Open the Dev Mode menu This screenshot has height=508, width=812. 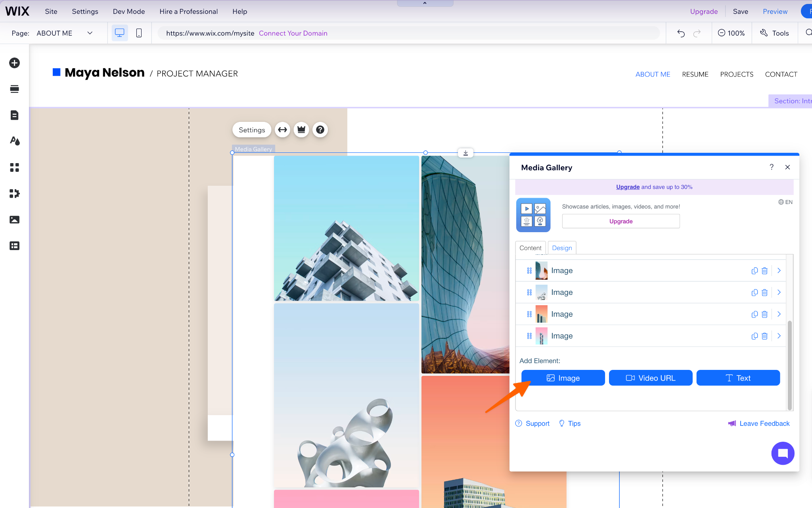(129, 12)
